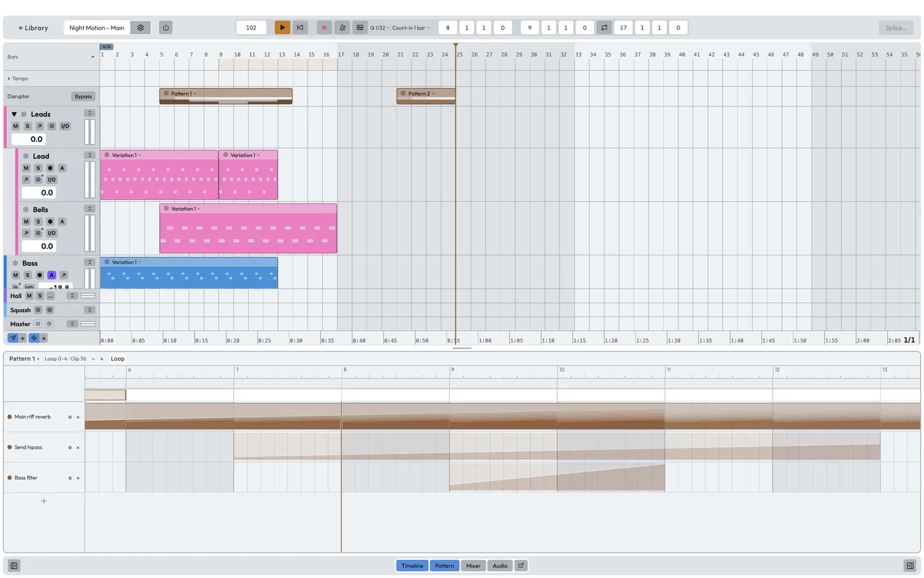
Task: Toggle the Pattern tab
Action: (445, 566)
